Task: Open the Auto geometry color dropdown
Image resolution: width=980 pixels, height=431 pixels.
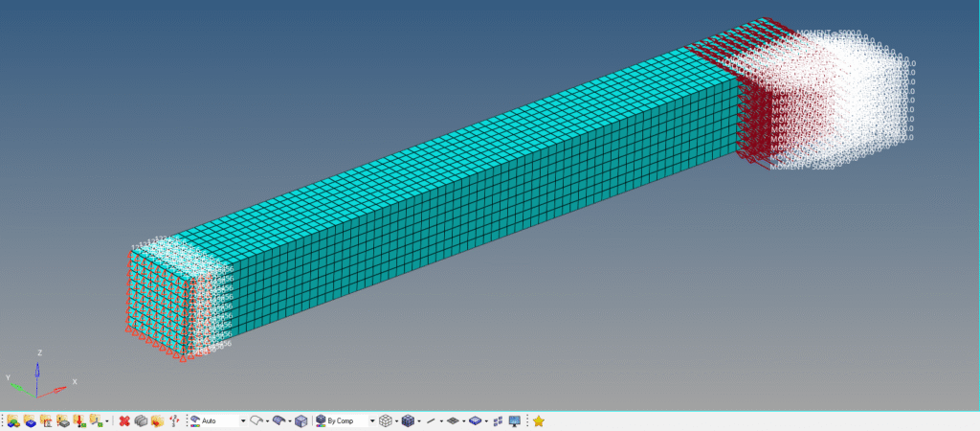Action: [243, 421]
